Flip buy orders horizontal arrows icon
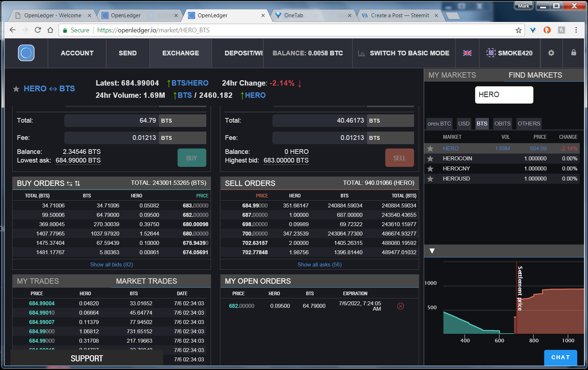Screen dimensions: 588x370 pyautogui.click(x=69, y=183)
